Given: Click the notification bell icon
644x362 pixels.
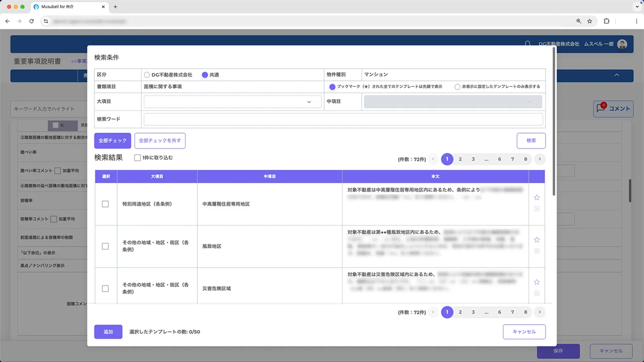Looking at the screenshot, I should pos(527,44).
